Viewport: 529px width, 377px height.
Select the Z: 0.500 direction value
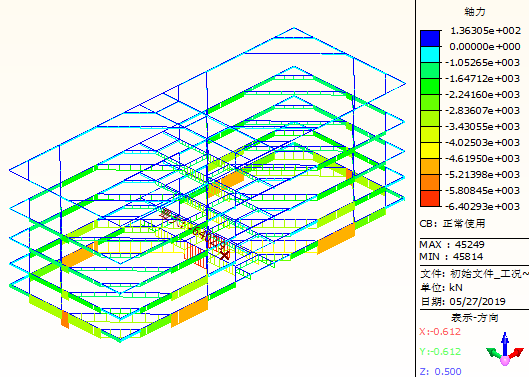pyautogui.click(x=441, y=371)
